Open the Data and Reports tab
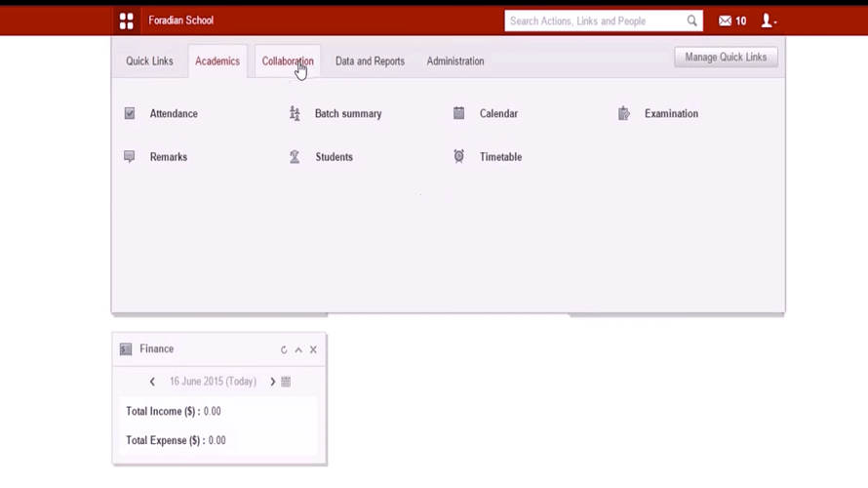 coord(370,61)
